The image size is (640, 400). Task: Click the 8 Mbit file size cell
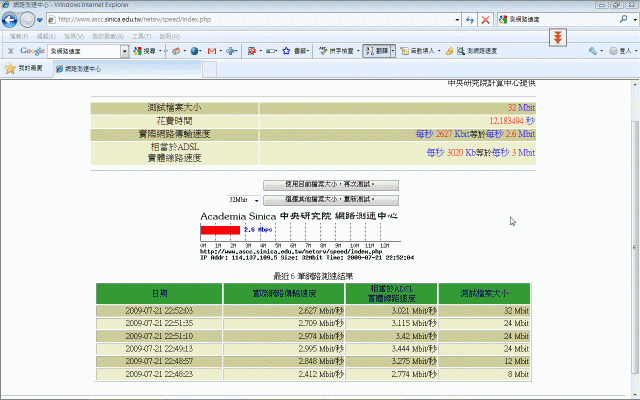(484, 374)
